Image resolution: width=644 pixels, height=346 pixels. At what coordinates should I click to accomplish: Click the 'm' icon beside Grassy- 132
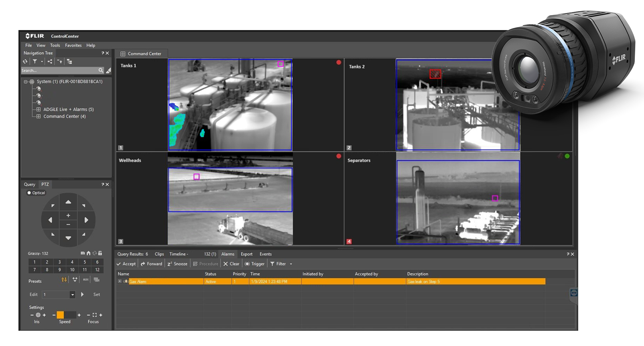[x=83, y=253]
